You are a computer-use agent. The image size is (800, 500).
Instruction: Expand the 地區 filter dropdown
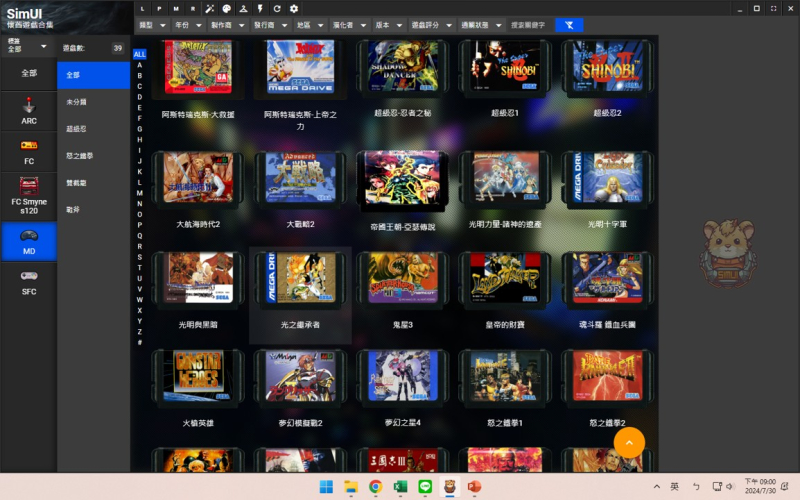point(310,25)
